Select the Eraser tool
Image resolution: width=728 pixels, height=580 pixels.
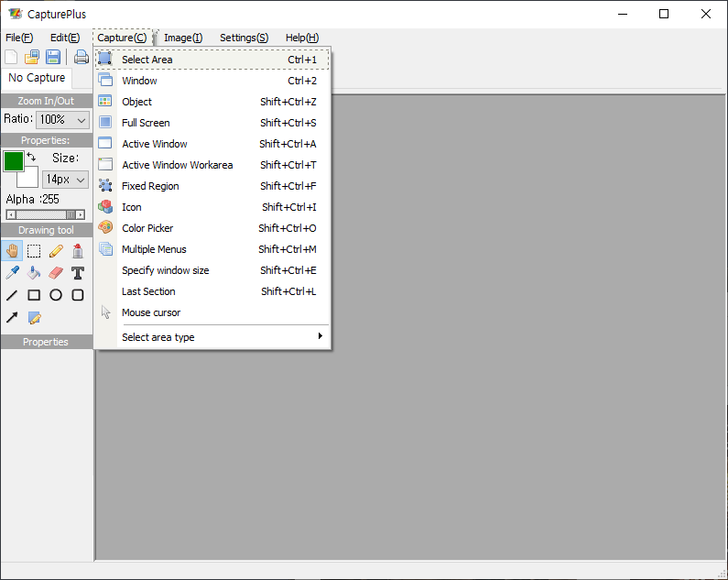56,273
